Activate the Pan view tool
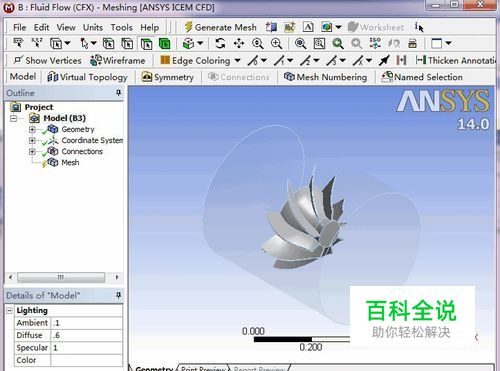Image resolution: width=500 pixels, height=371 pixels. tap(239, 43)
